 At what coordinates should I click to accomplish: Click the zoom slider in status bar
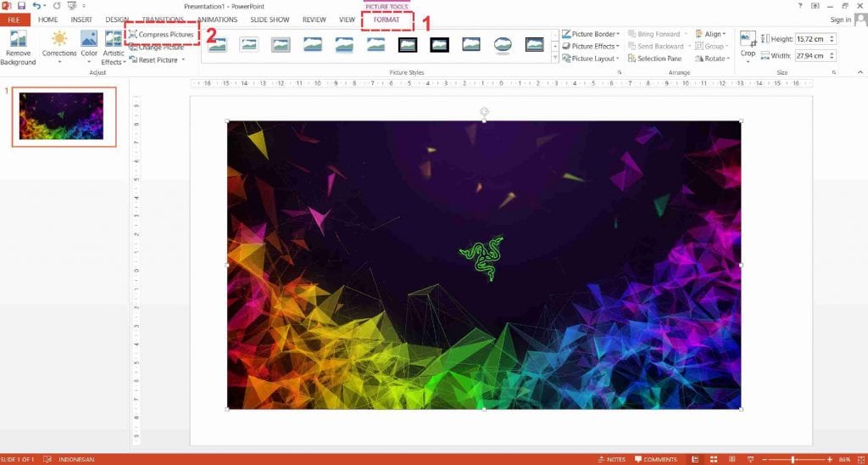click(x=793, y=459)
